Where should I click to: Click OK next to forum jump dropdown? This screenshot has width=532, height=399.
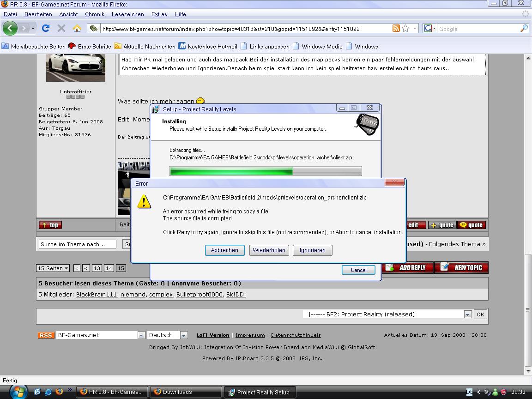pyautogui.click(x=480, y=314)
